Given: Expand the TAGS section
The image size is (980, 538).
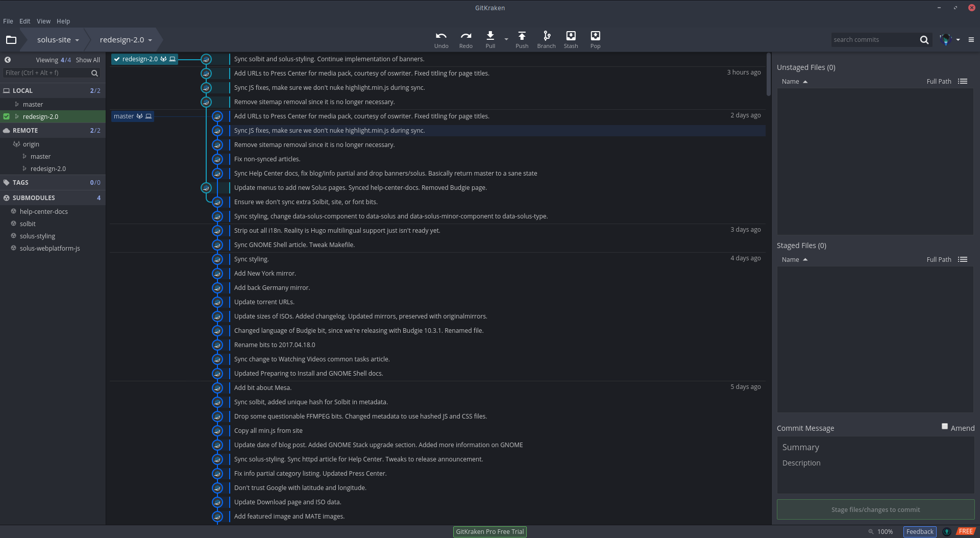Looking at the screenshot, I should click(53, 182).
